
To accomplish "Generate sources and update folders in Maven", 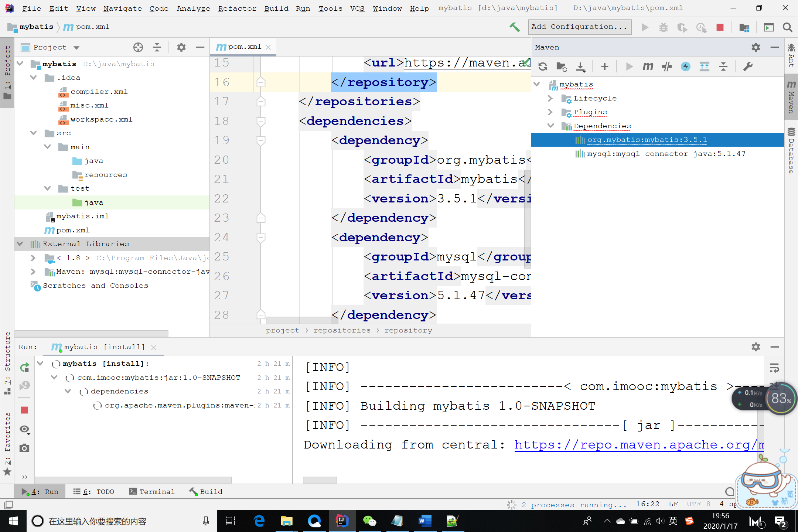I will tap(562, 66).
